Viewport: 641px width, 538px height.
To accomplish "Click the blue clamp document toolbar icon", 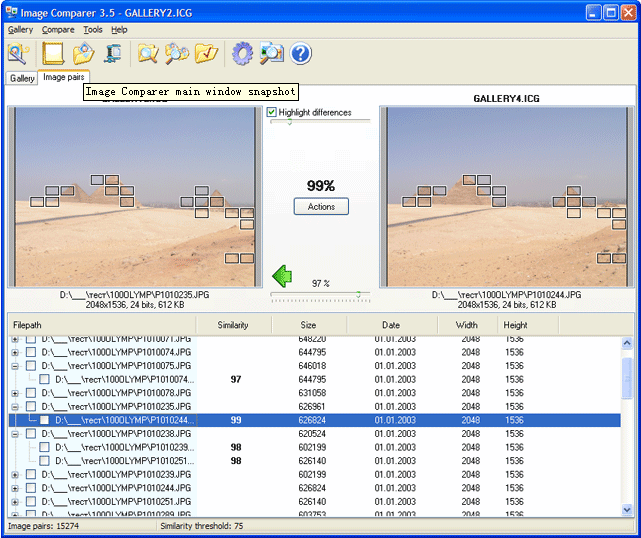I will pyautogui.click(x=114, y=53).
